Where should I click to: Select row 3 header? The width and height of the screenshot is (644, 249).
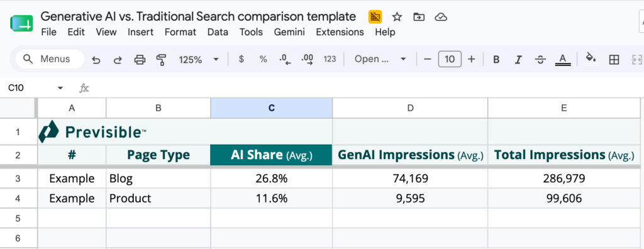(18, 179)
